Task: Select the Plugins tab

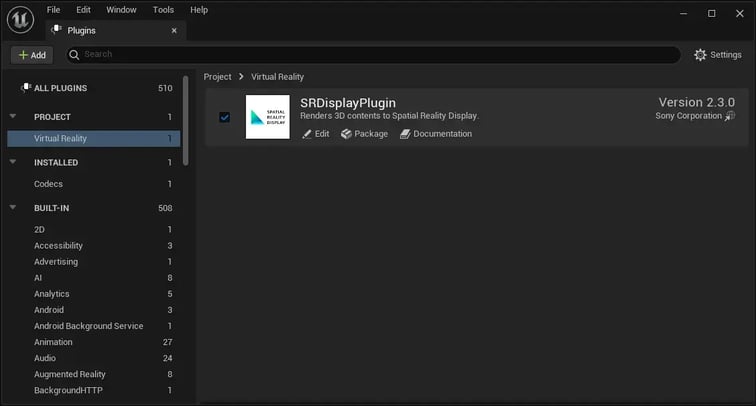Action: coord(116,30)
